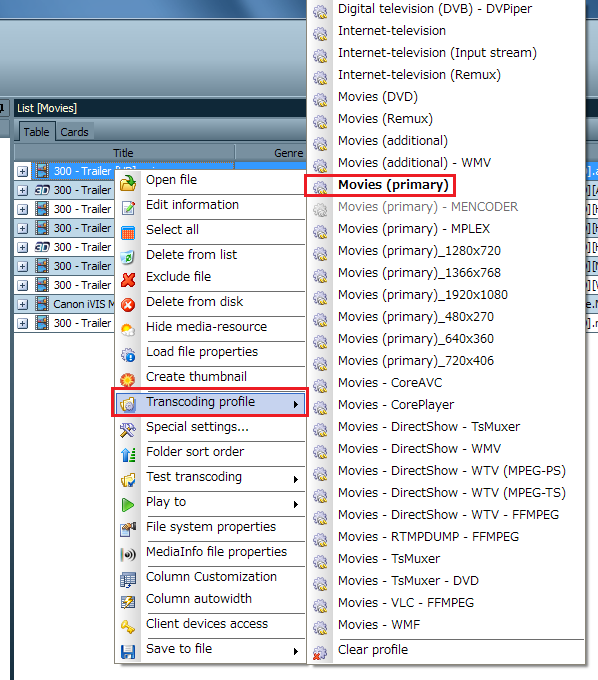
Task: Click the MediaInfo speaker icon
Action: pos(128,555)
